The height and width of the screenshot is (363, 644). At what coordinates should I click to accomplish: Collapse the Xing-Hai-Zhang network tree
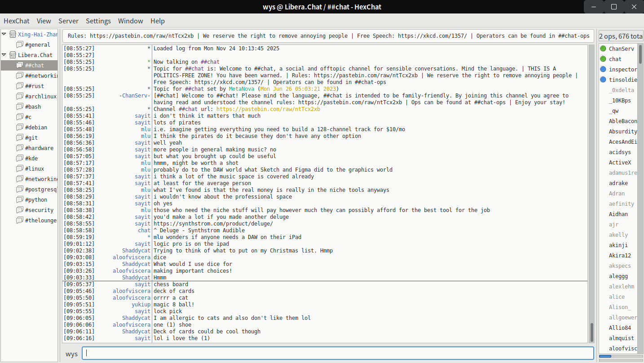[x=4, y=34]
